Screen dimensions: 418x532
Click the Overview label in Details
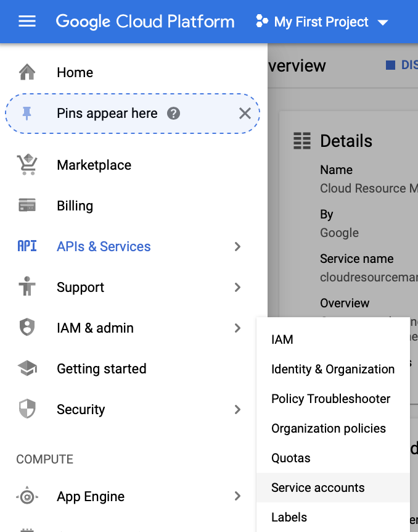pyautogui.click(x=345, y=303)
